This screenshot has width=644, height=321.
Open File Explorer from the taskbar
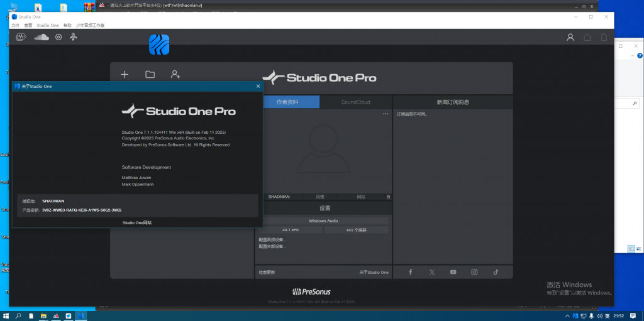43,316
